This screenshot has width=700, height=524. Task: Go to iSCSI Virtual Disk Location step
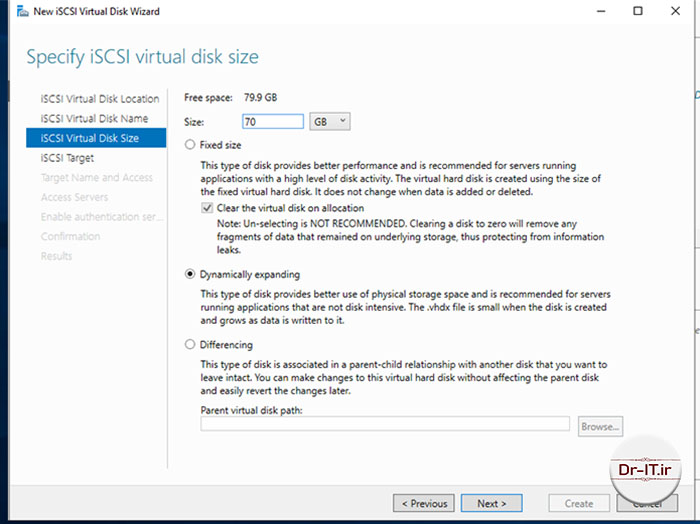tap(99, 99)
